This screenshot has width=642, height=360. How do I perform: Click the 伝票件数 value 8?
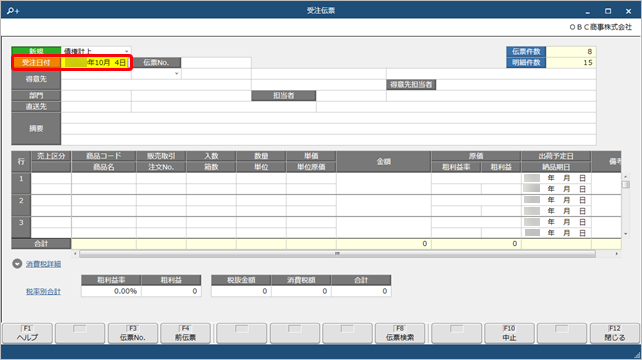coord(571,52)
